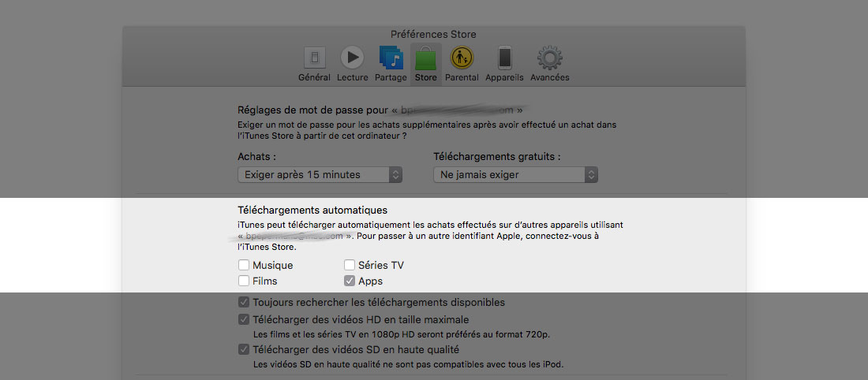This screenshot has height=380, width=868.
Task: Toggle Télécharger des vidéos SD en haute qualité
Action: click(244, 349)
